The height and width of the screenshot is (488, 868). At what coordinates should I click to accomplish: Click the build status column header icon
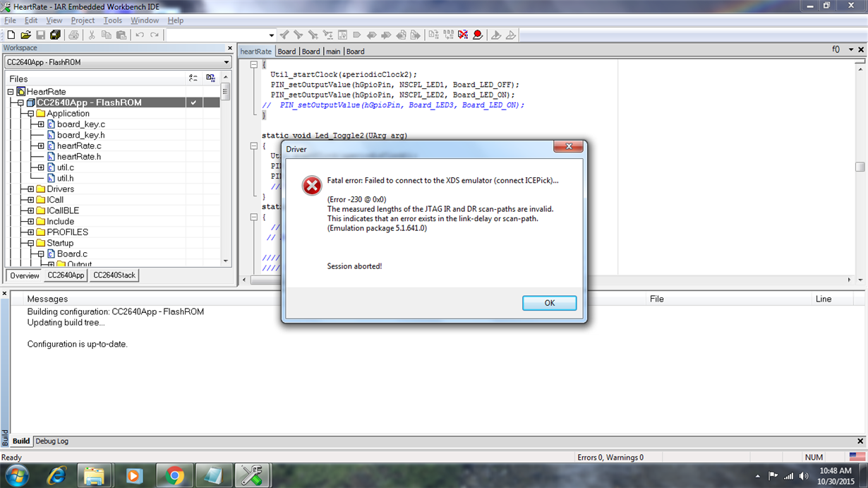pyautogui.click(x=193, y=78)
